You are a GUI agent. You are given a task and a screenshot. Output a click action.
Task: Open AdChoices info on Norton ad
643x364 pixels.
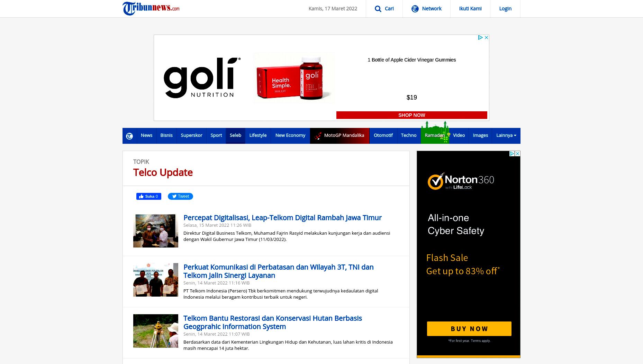coord(512,153)
